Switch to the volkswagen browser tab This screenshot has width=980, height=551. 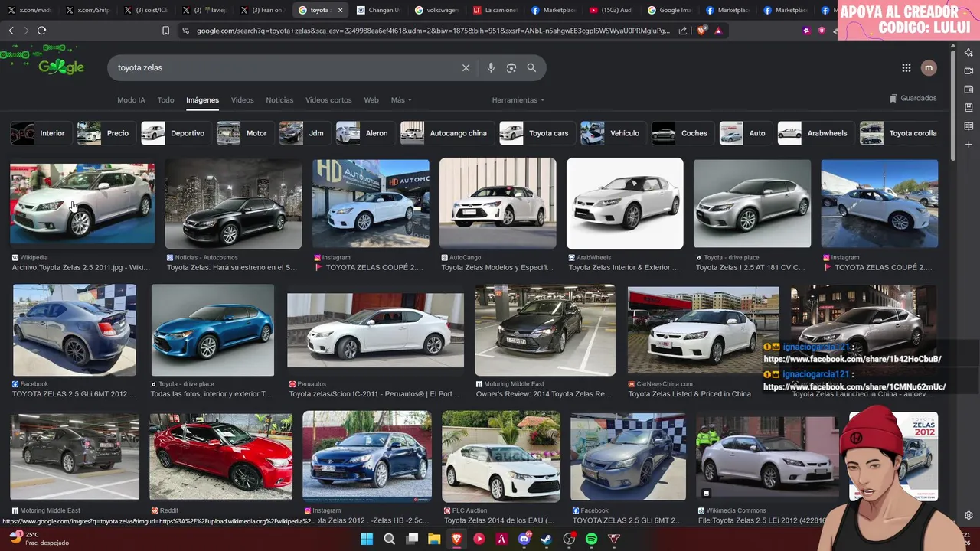(x=437, y=10)
